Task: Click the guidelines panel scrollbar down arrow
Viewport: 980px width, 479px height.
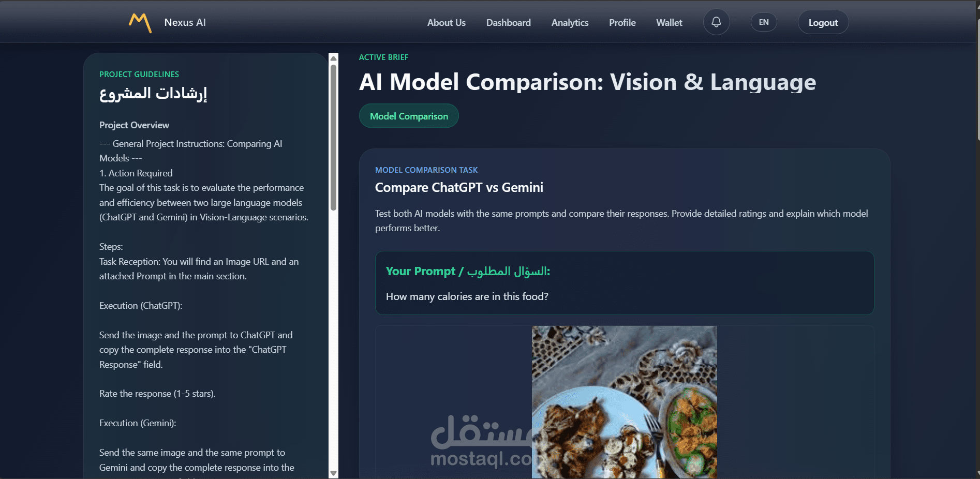Action: point(333,473)
